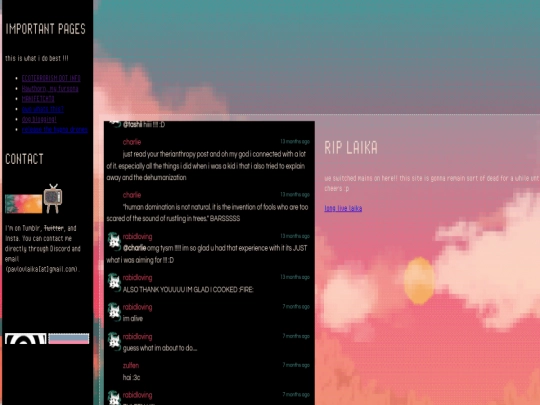This screenshot has height=405, width=540.
Task: Follow the dog blogging! link
Action: pyautogui.click(x=39, y=120)
